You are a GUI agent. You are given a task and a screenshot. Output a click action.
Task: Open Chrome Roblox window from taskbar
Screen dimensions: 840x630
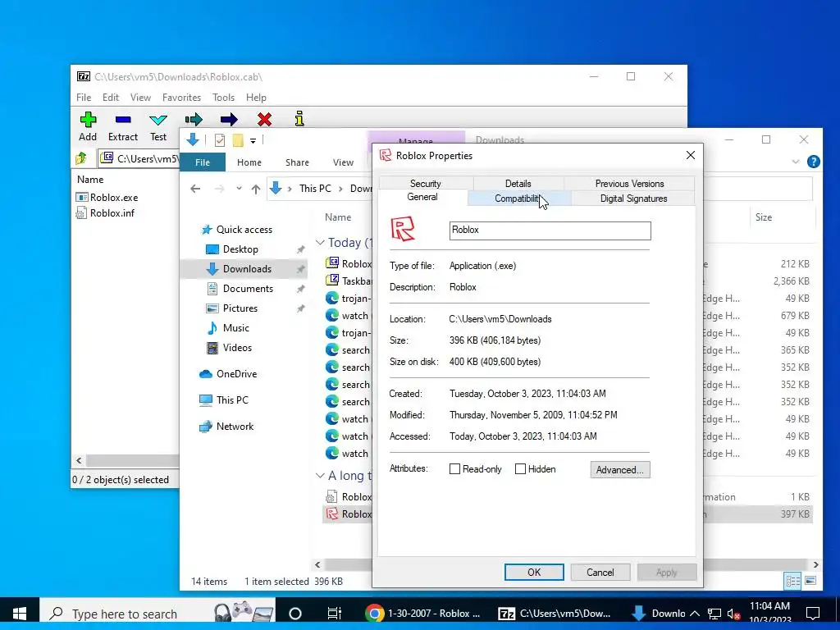[x=423, y=614]
